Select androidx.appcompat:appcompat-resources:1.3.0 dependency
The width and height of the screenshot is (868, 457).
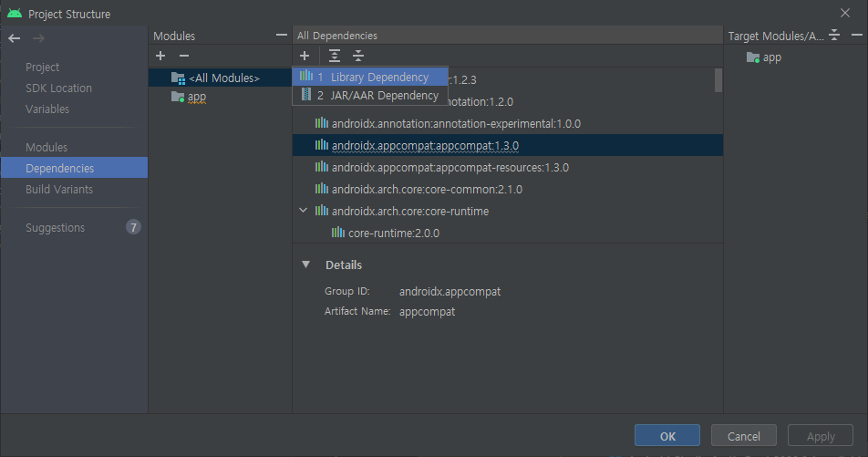pos(450,167)
